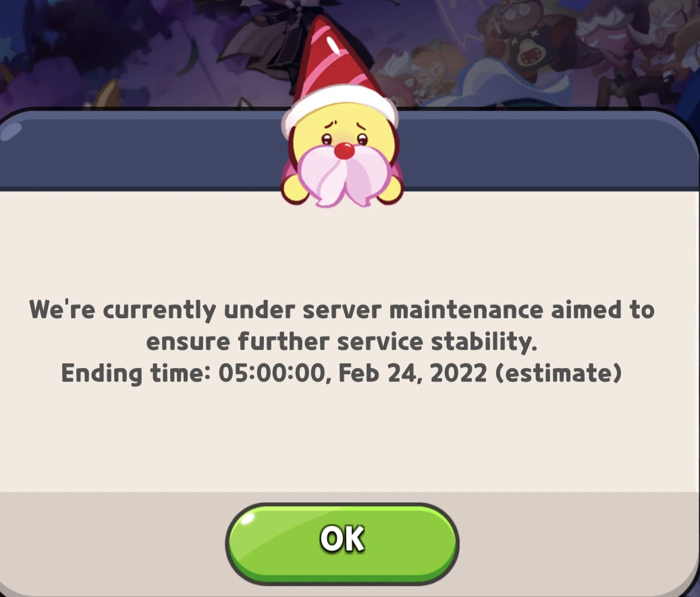Click the '05:00:00' time value

272,373
